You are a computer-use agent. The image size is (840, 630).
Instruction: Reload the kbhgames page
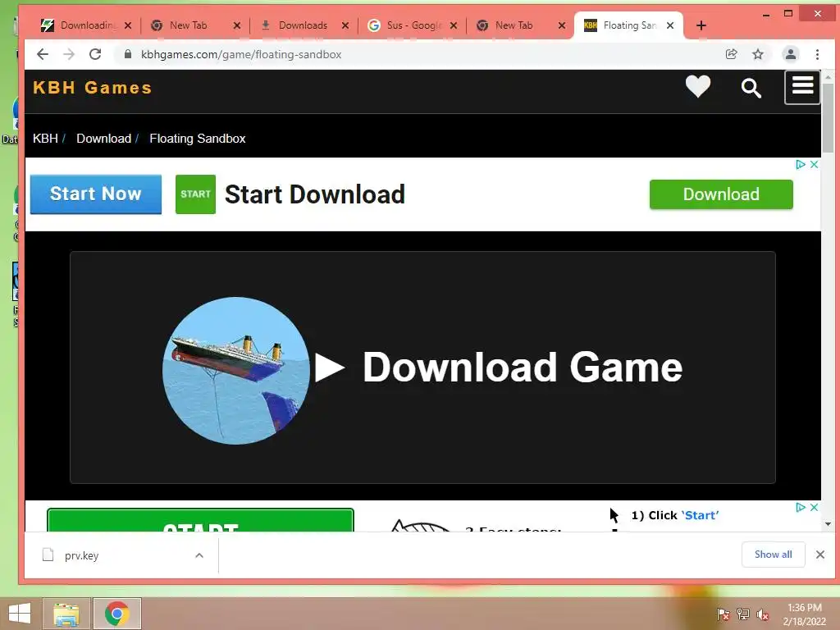95,54
